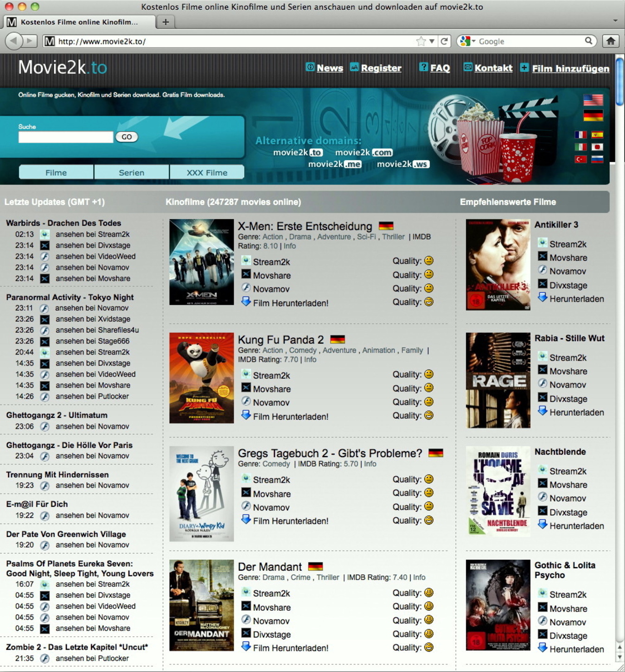The width and height of the screenshot is (625, 672).
Task: Click the US flag language icon
Action: (x=593, y=100)
